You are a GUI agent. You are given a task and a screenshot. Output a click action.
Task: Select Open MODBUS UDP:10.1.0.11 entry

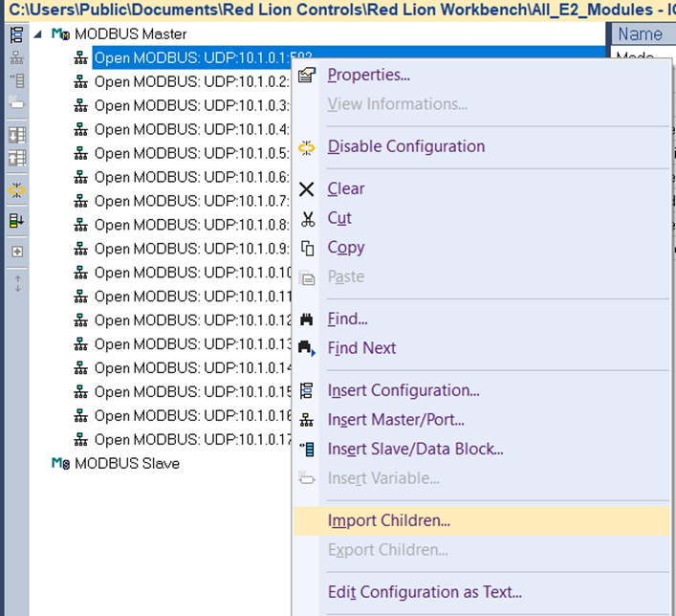[192, 297]
